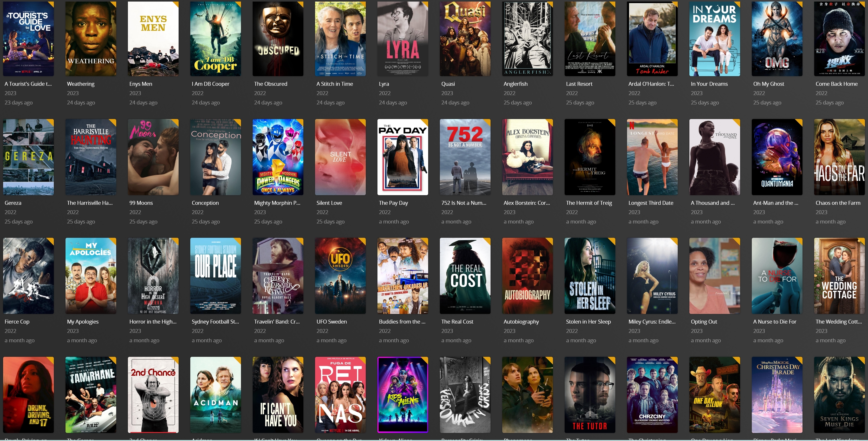Open the 2nd Chance poster

tap(153, 395)
